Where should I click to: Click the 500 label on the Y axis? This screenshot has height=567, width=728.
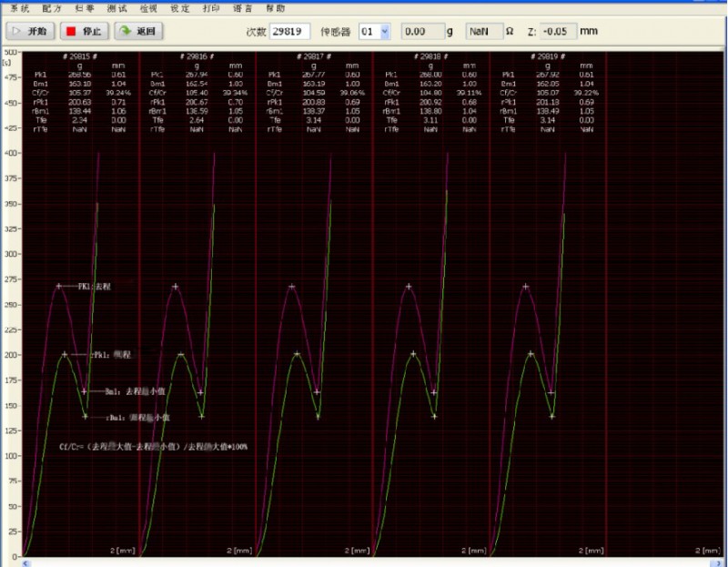11,52
